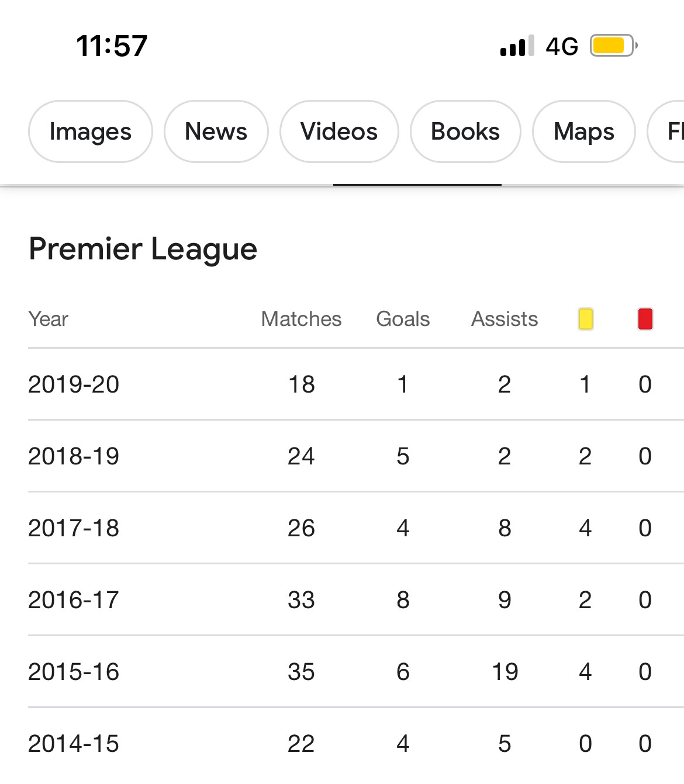
Task: Tap the yellow card column icon
Action: point(585,319)
